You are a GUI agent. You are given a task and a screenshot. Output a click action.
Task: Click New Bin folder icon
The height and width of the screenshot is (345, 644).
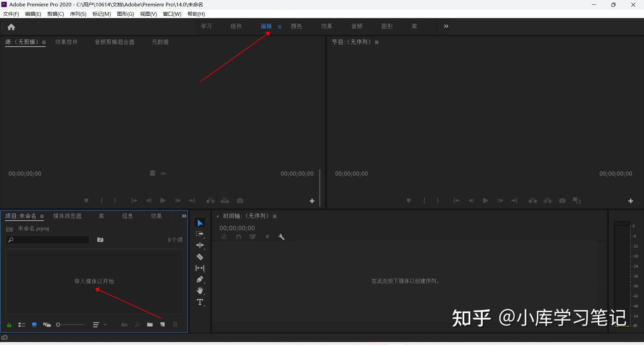tap(150, 325)
